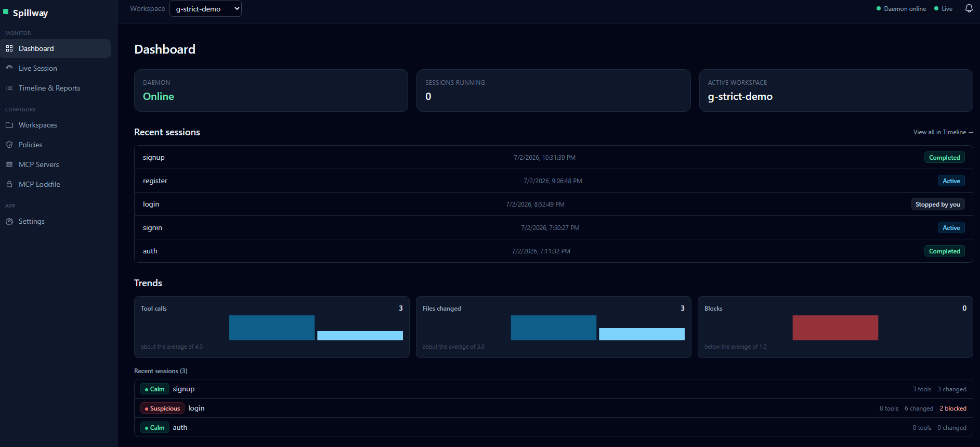Click the auth name in trends list

pos(180,428)
